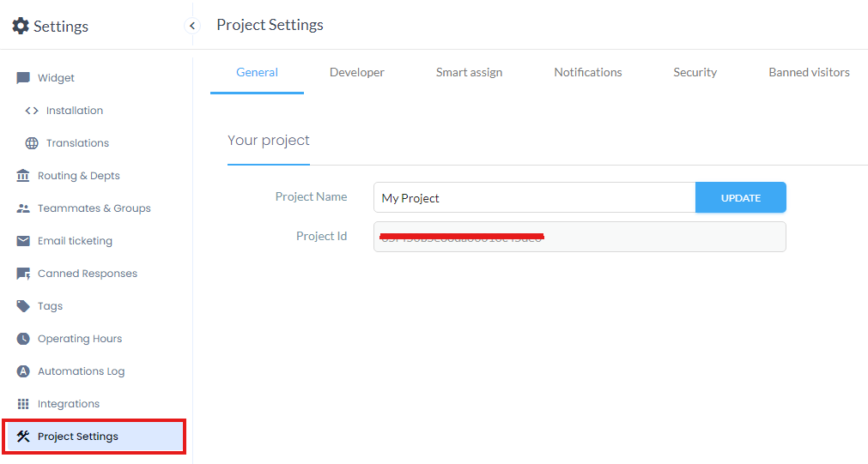The width and height of the screenshot is (868, 464).
Task: Click the Operating Hours clock icon
Action: coord(23,339)
